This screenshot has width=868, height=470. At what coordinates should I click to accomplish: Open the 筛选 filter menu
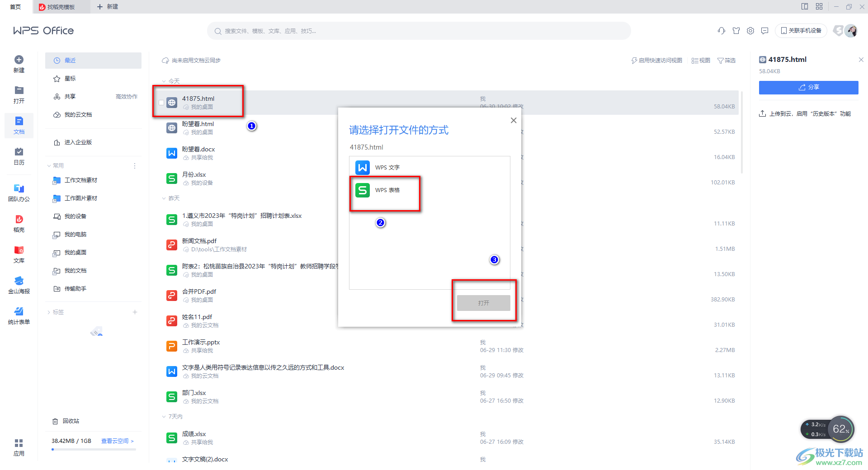click(726, 61)
